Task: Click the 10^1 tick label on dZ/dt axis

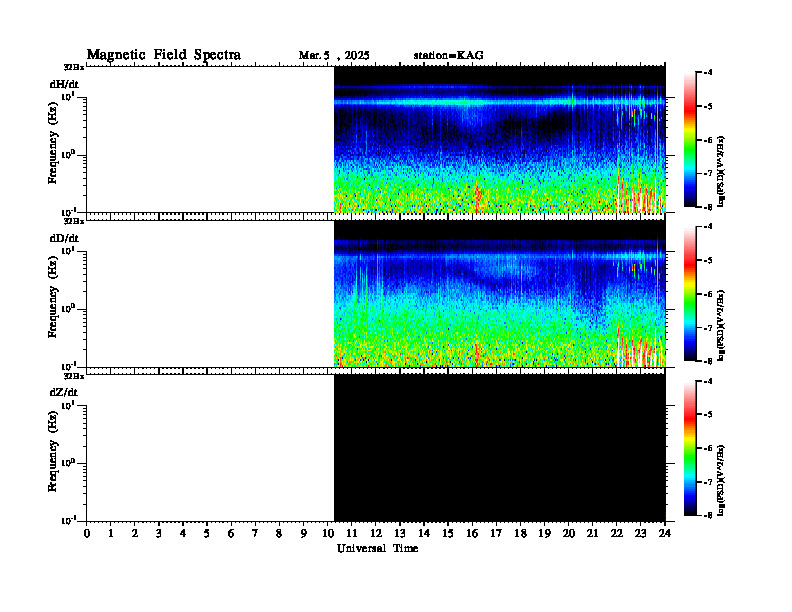Action: pyautogui.click(x=68, y=405)
